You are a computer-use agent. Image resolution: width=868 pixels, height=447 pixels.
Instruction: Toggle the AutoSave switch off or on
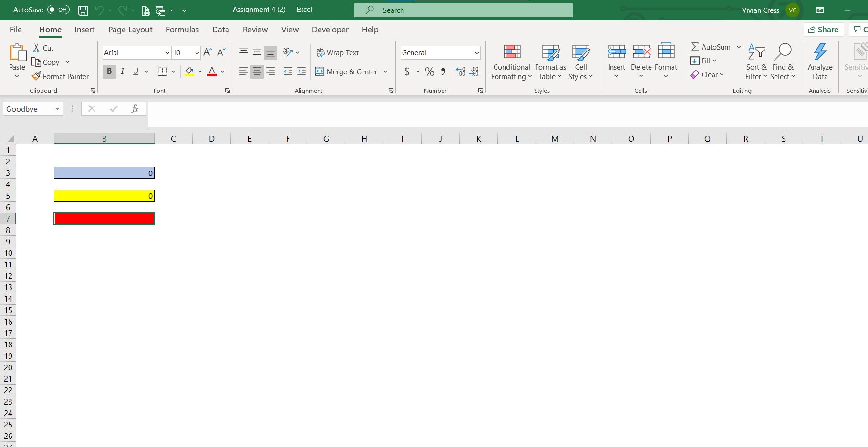coord(58,10)
